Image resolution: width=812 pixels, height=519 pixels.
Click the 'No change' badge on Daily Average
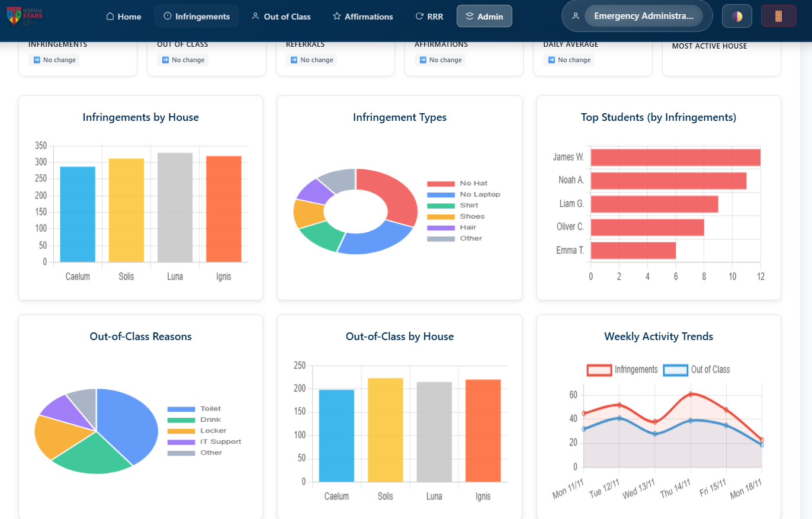(x=569, y=59)
